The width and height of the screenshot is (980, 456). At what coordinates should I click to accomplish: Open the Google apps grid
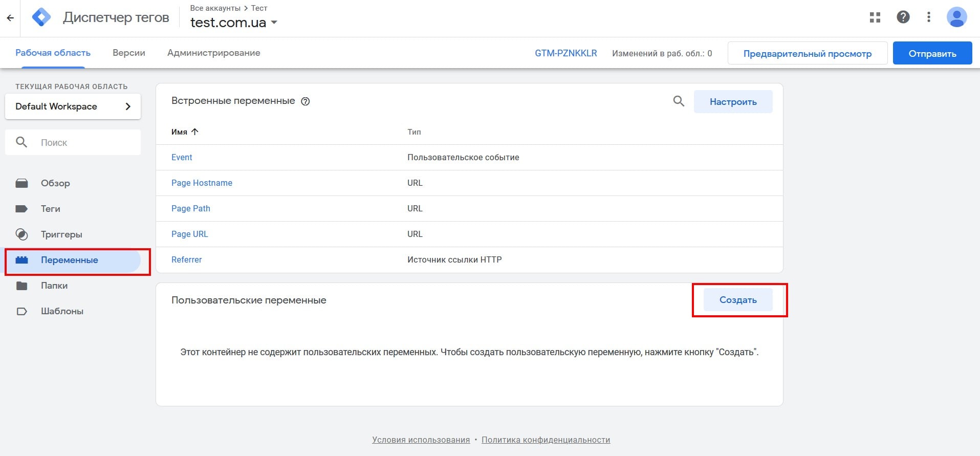tap(875, 17)
